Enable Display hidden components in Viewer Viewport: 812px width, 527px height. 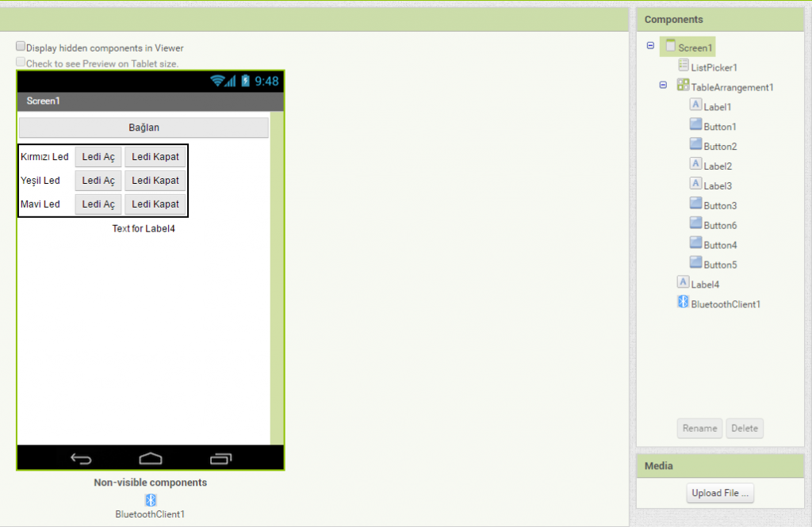click(21, 47)
